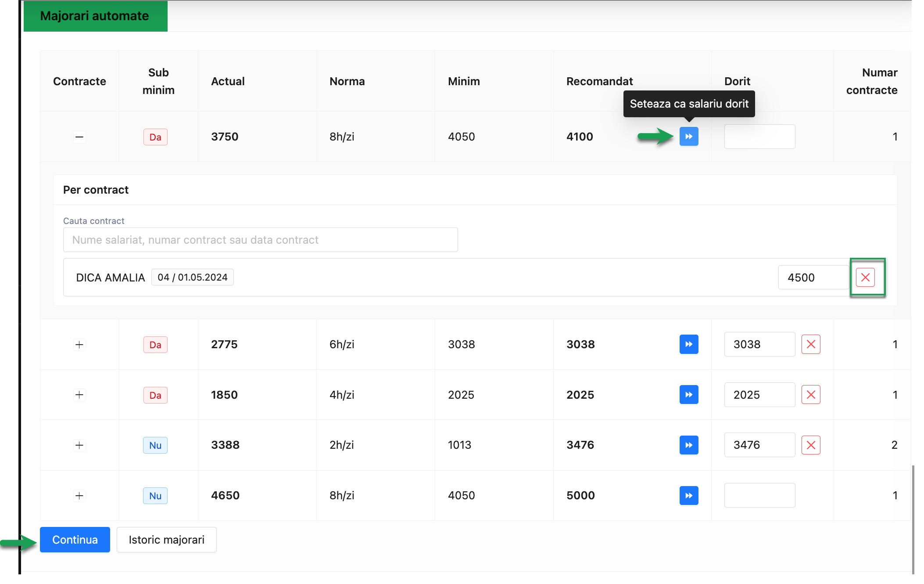
Task: Edit the desired salary for 3750 row
Action: click(x=759, y=137)
